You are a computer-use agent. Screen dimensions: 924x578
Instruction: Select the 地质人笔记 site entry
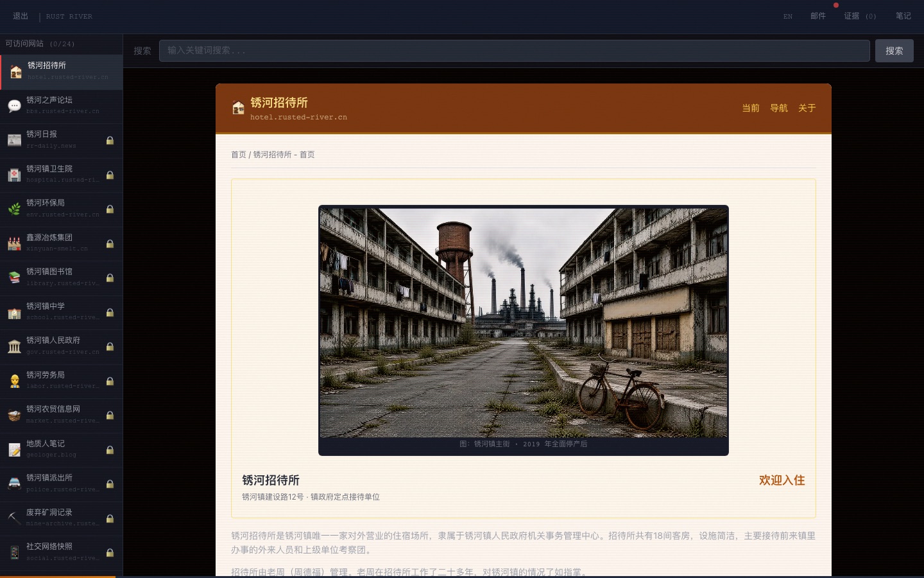62,450
